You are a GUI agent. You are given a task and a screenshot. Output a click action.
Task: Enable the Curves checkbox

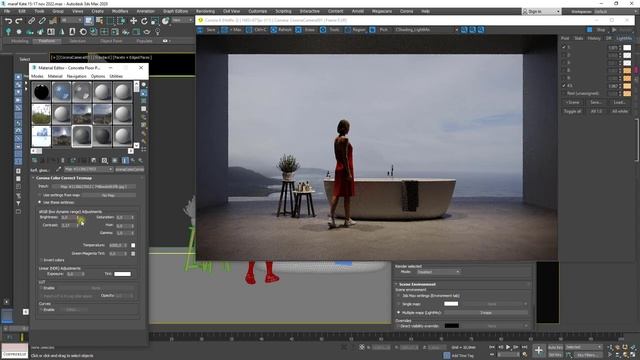click(x=41, y=310)
